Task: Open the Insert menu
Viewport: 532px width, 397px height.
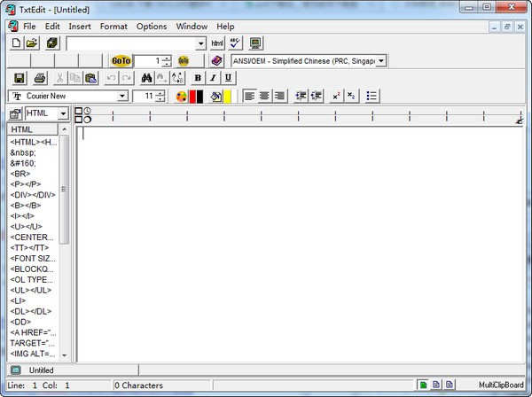Action: point(80,27)
